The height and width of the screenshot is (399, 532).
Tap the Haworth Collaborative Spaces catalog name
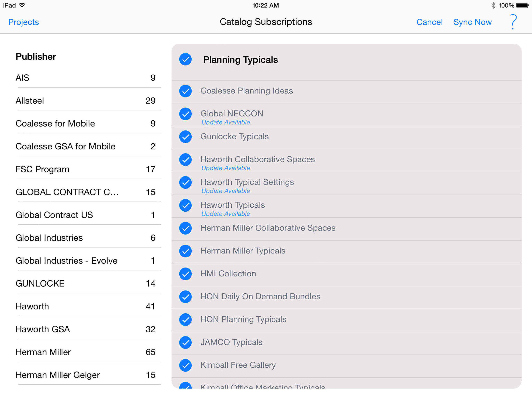coord(258,159)
